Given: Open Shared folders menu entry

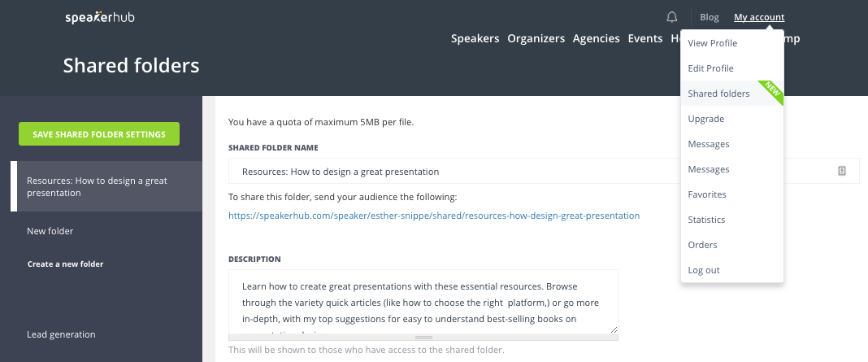Looking at the screenshot, I should (718, 94).
